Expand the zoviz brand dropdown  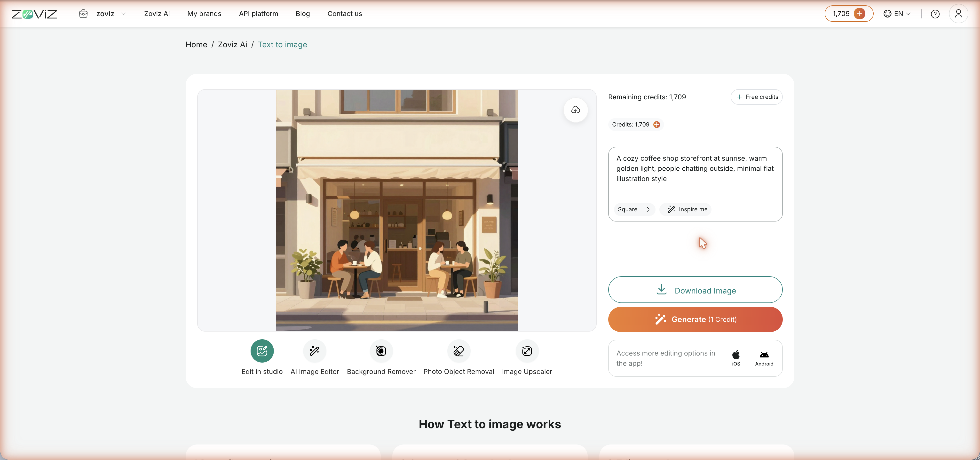tap(123, 14)
